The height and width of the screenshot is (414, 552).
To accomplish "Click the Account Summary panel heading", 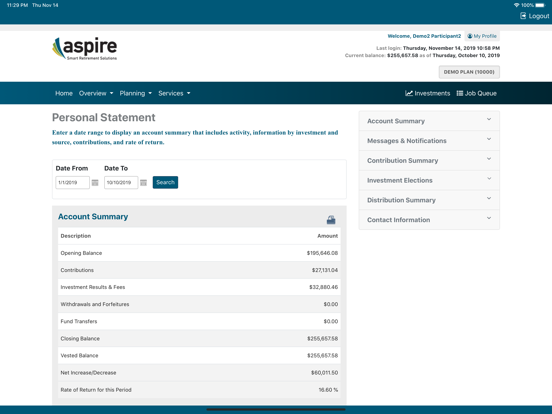I will coord(93,217).
